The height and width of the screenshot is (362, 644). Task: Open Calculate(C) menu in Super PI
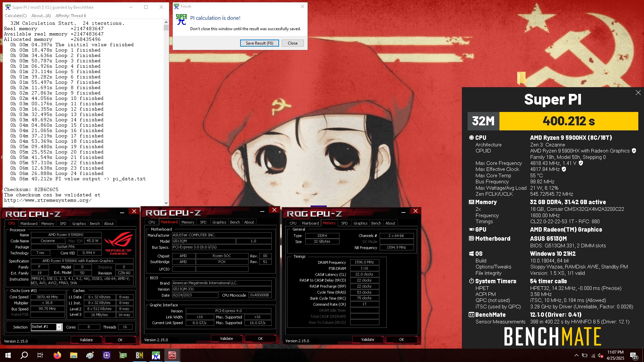click(x=16, y=16)
